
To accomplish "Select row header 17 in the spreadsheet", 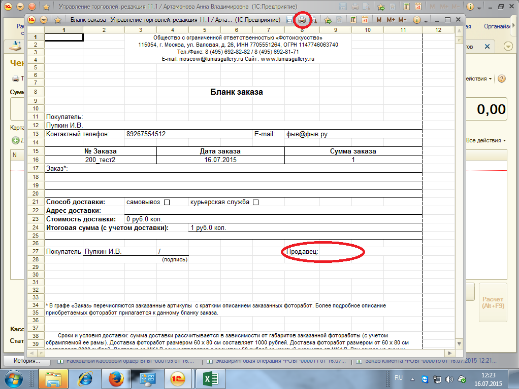I will click(36, 168).
